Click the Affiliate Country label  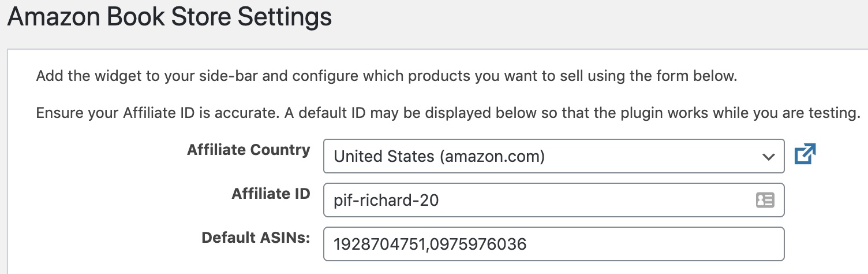click(x=248, y=150)
